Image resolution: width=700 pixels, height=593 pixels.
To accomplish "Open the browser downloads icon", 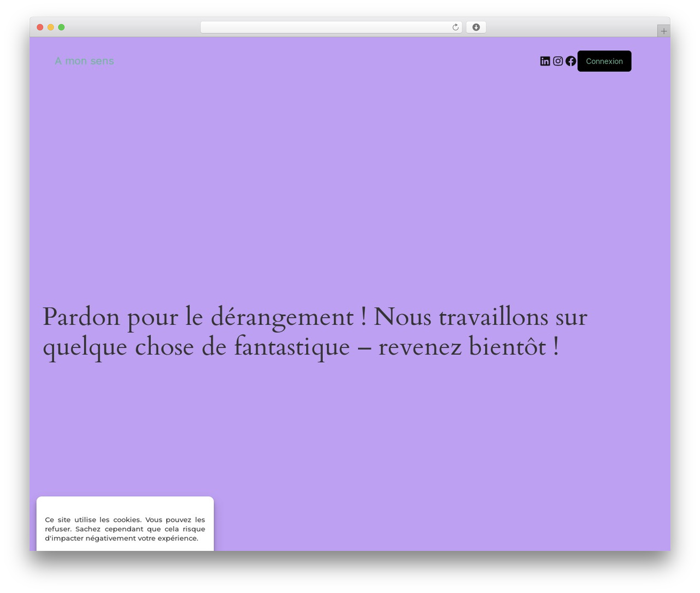I will (x=476, y=27).
